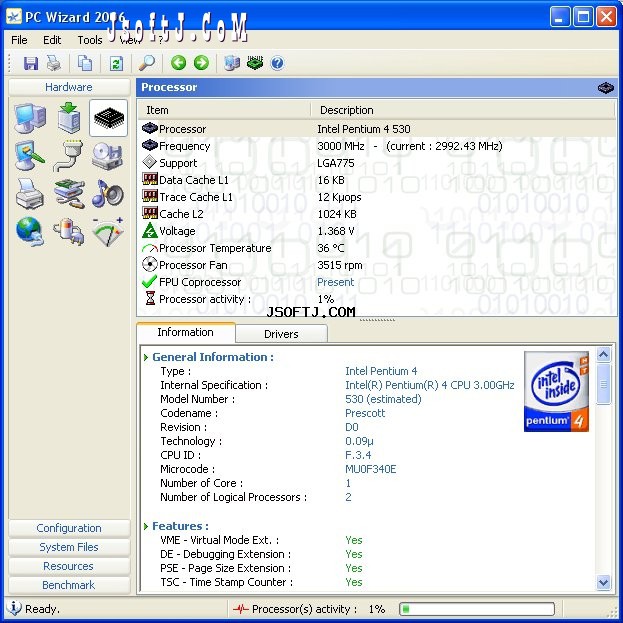Open Help with blue question mark icon

point(277,63)
